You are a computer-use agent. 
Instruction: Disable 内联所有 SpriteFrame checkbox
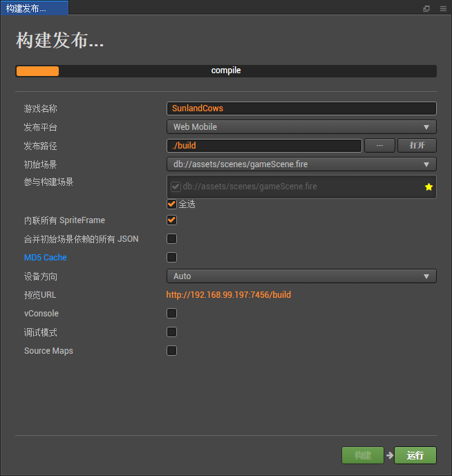pos(171,220)
